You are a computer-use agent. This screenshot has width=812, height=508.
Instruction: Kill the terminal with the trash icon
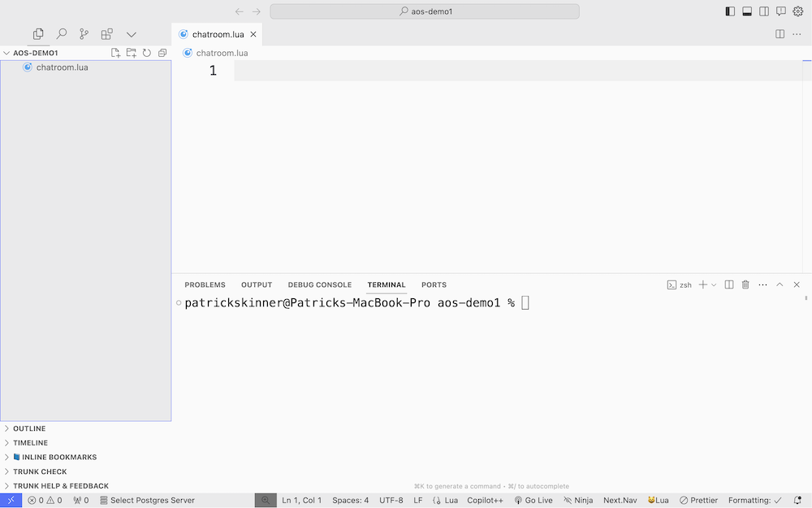745,284
